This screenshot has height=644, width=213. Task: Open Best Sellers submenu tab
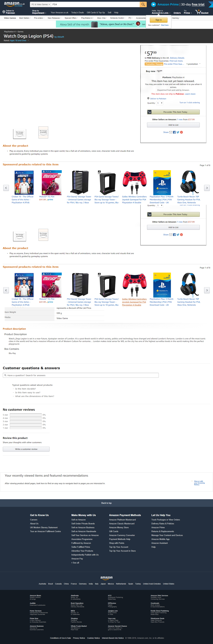(x=25, y=18)
